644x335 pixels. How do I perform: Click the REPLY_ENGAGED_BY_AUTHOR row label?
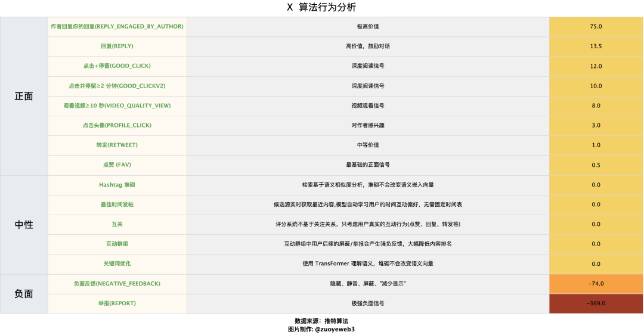(117, 26)
